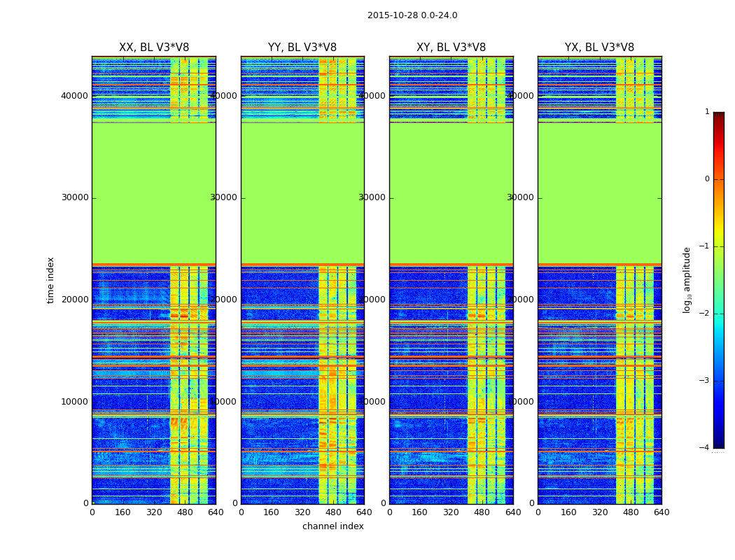This screenshot has width=735, height=560.
Task: Click the colorbar tick label 0
Action: [x=707, y=179]
